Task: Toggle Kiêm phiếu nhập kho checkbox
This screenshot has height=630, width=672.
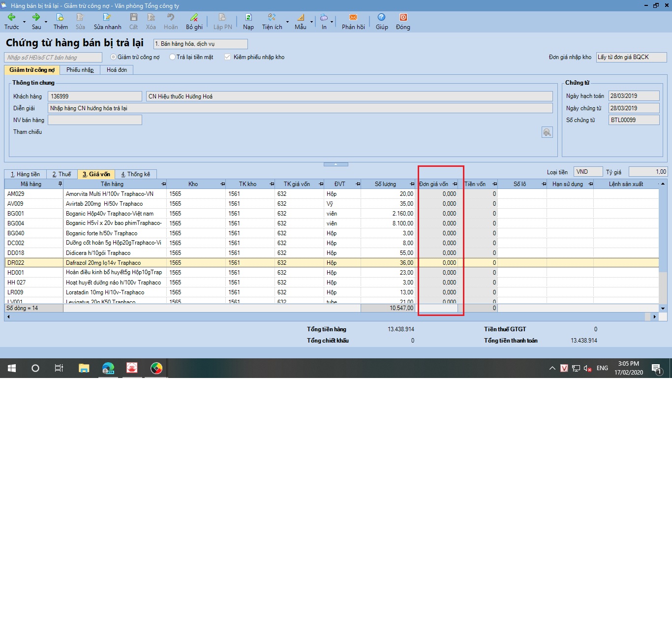Action: pos(227,57)
